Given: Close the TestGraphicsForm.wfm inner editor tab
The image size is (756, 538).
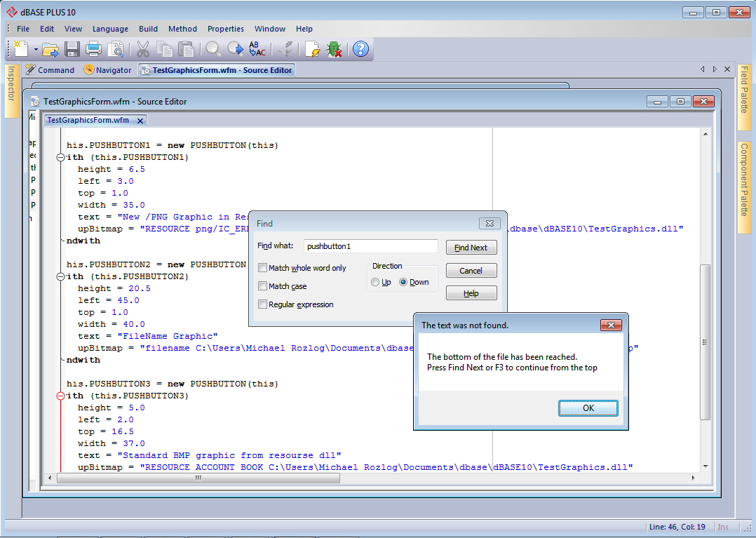Looking at the screenshot, I should (x=140, y=121).
